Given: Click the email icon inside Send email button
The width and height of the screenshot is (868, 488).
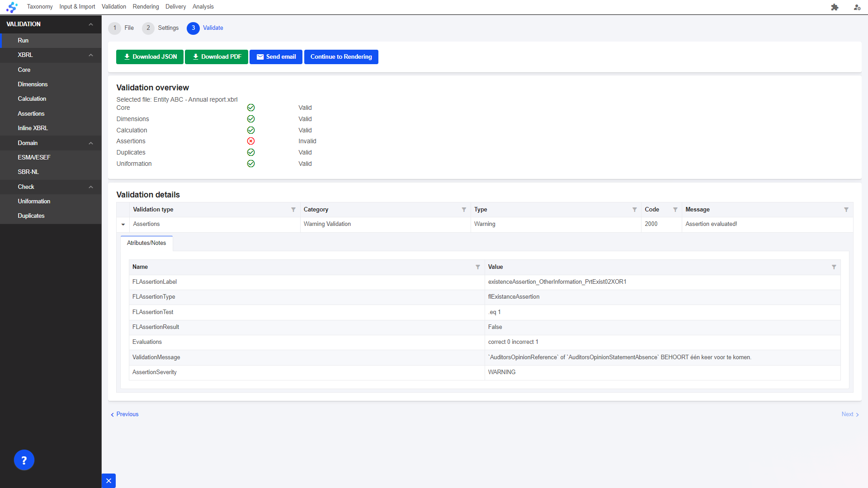Looking at the screenshot, I should [260, 56].
